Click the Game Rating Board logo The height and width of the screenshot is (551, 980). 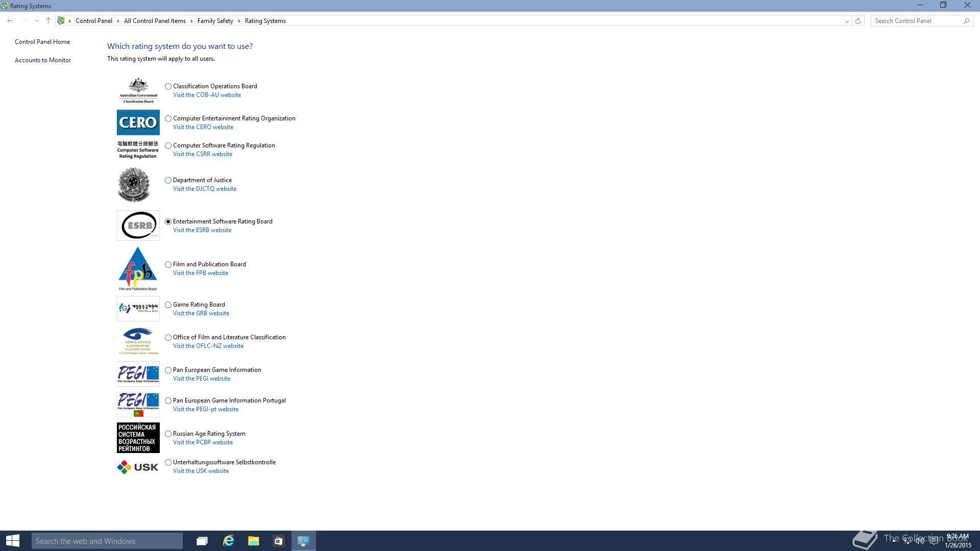[x=138, y=308]
